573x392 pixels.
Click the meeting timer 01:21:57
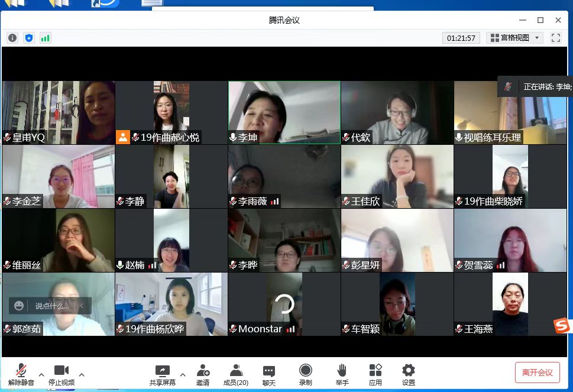click(461, 38)
